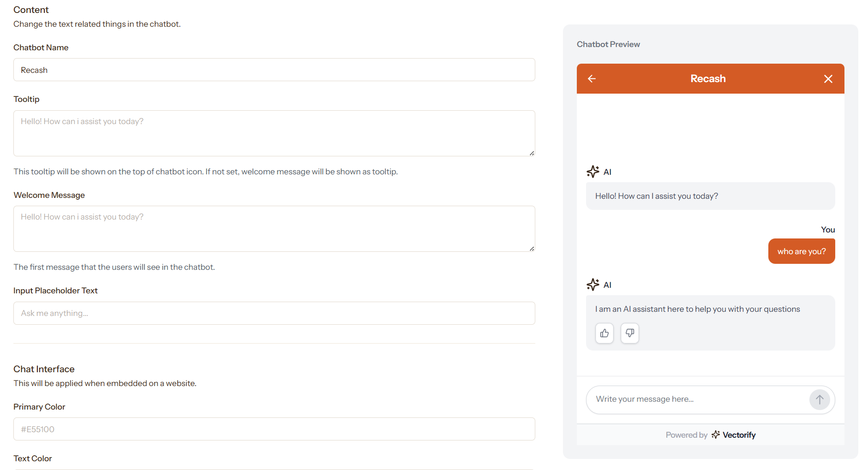Click the Vectorify sparkle logo in the footer
The image size is (868, 470).
pos(716,434)
